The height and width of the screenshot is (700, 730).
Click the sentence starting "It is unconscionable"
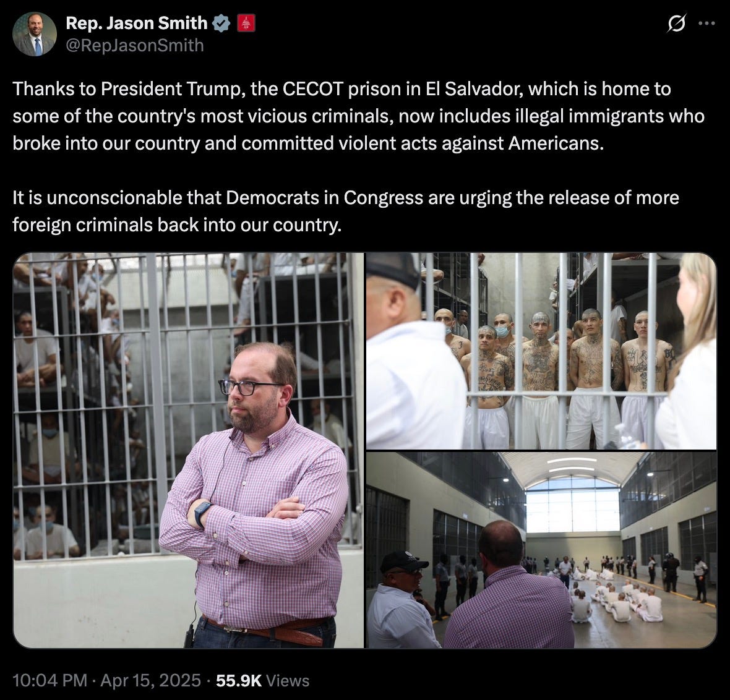(x=345, y=211)
